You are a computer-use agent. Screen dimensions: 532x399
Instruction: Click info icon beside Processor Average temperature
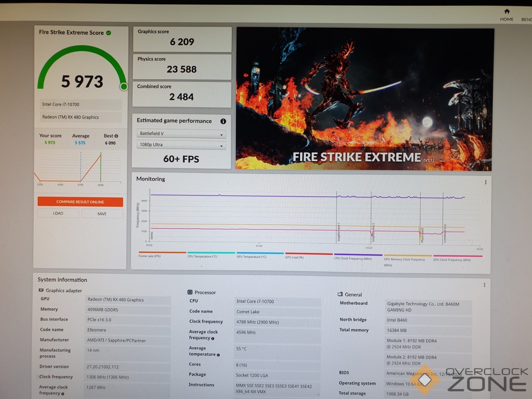(218, 355)
